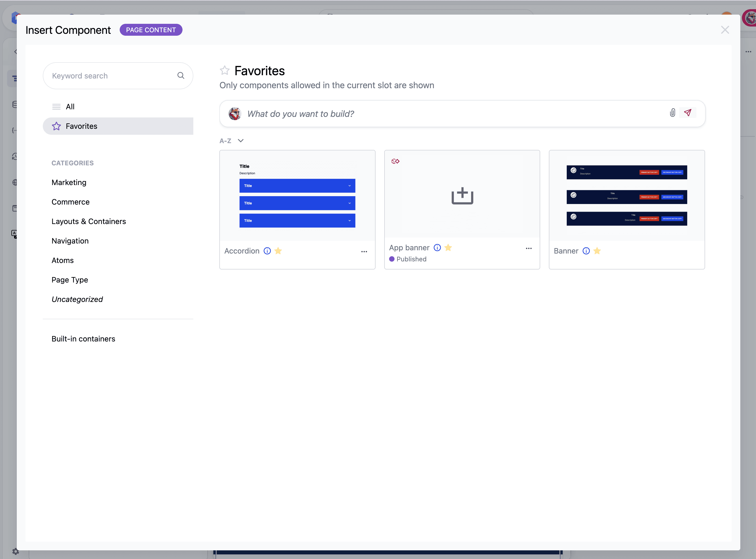Unfavorite the Accordion component star
This screenshot has width=756, height=559.
(x=278, y=251)
